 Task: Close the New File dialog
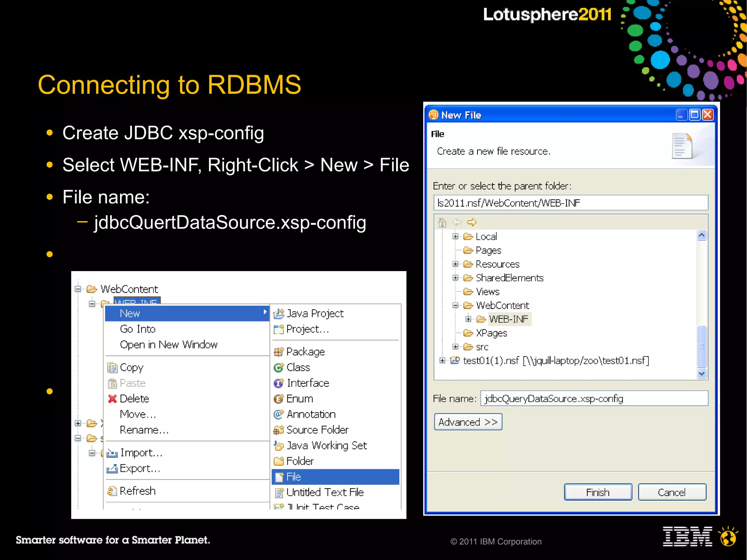tap(707, 115)
